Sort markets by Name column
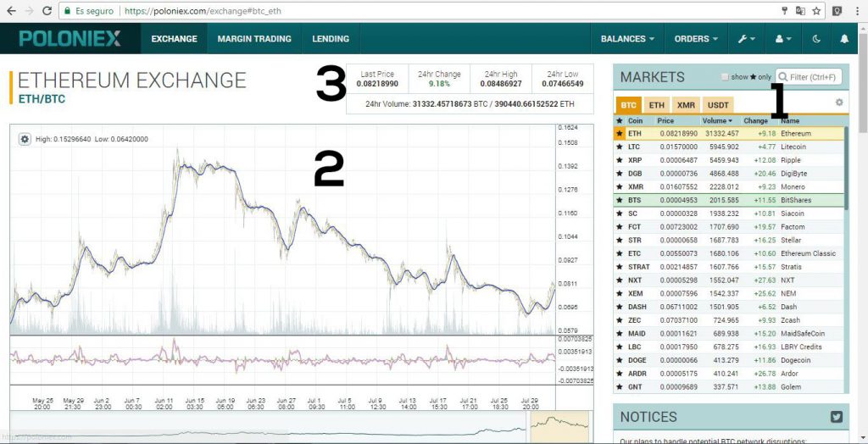Viewport: 868px width, 444px height. [790, 120]
